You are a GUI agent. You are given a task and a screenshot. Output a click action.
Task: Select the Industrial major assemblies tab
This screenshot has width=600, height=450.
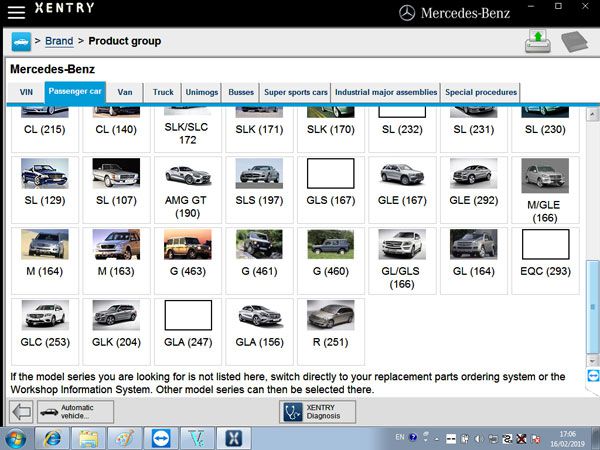pos(386,92)
